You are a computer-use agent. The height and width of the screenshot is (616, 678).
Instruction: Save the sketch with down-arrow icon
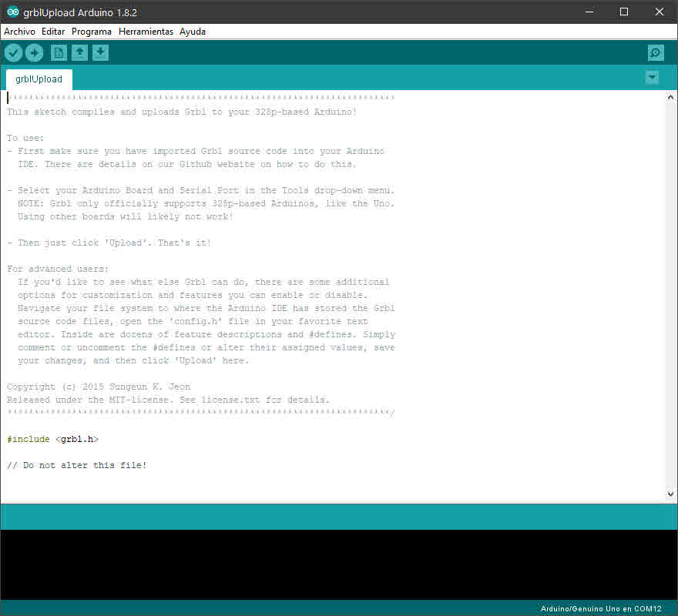[100, 53]
